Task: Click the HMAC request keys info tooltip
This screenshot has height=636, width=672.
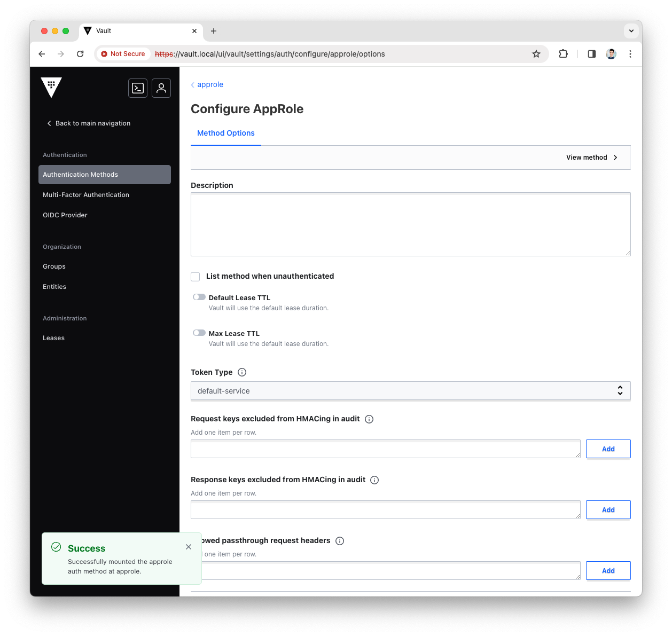Action: point(369,419)
